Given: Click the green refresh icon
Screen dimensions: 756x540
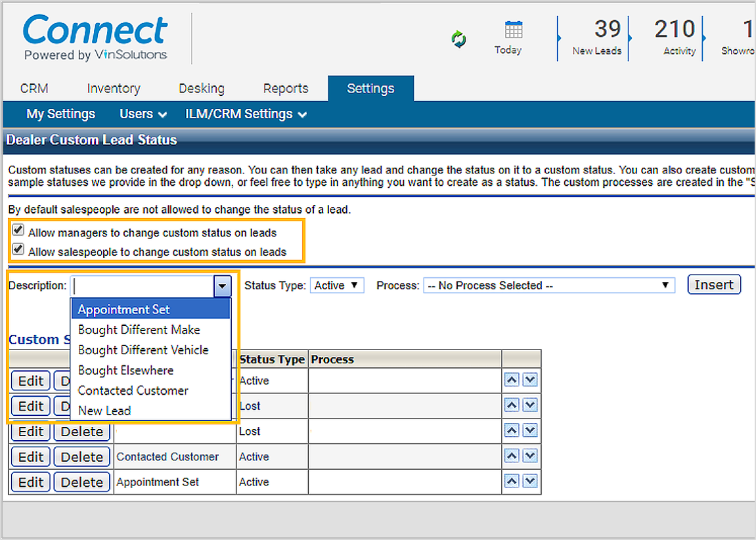Looking at the screenshot, I should [459, 39].
